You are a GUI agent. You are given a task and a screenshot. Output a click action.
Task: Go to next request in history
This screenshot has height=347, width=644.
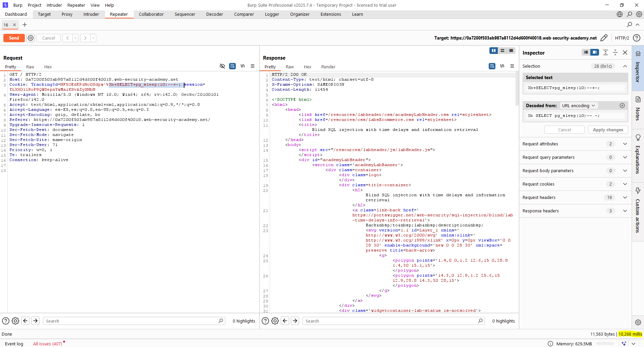pyautogui.click(x=85, y=38)
